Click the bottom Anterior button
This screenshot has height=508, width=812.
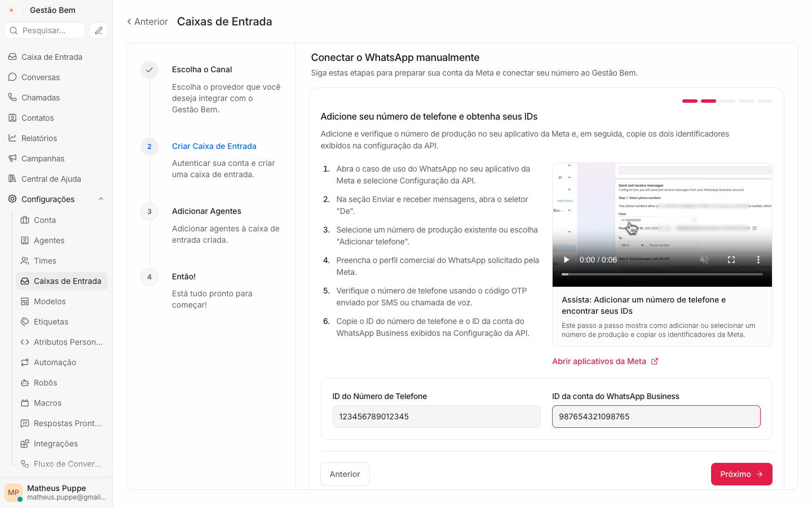[345, 474]
